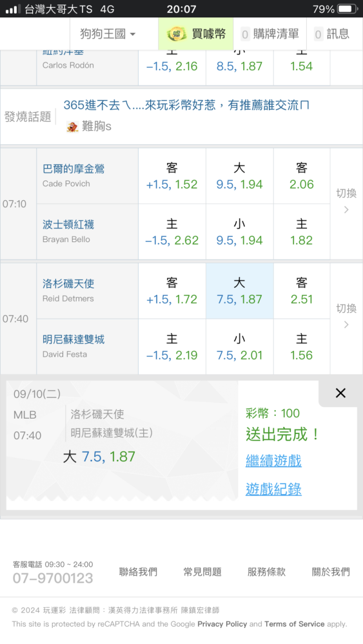Image resolution: width=363 pixels, height=644 pixels.
Task: Select 小 7.5, 2.01 for Minnesota Twins game
Action: point(240,346)
